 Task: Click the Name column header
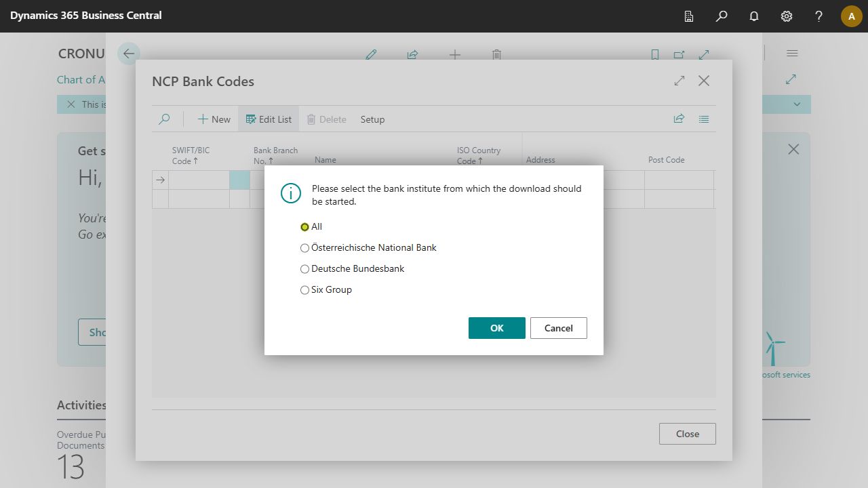click(x=325, y=160)
